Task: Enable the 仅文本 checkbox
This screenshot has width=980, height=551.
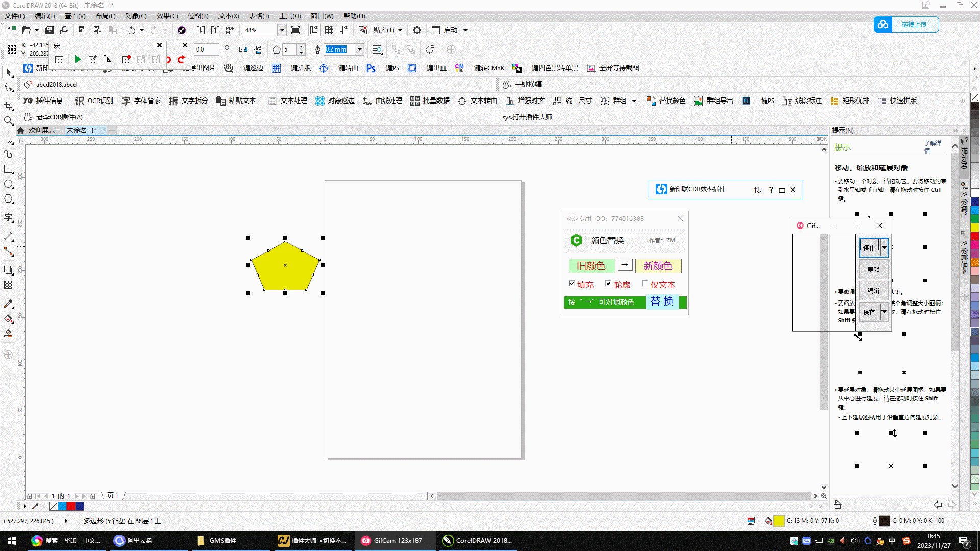Action: coord(645,283)
